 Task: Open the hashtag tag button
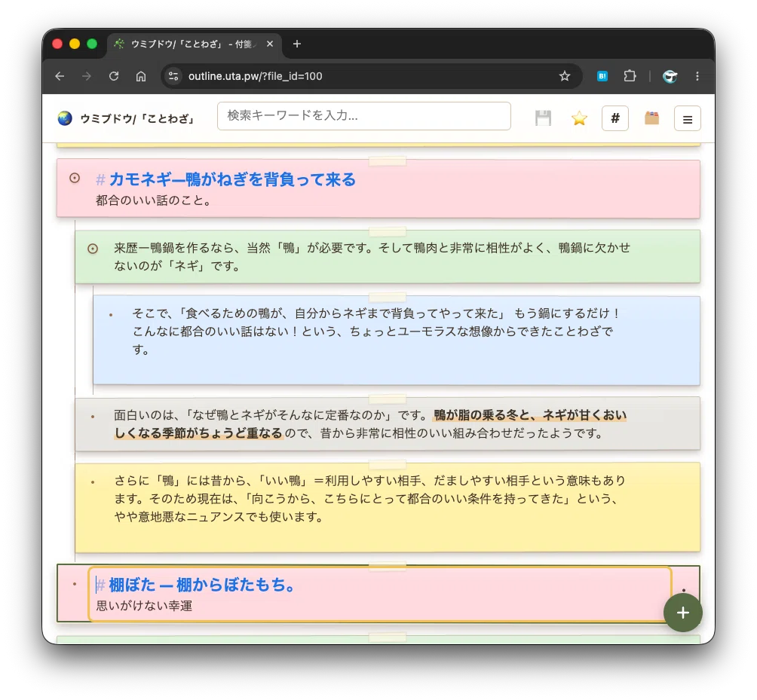(615, 118)
